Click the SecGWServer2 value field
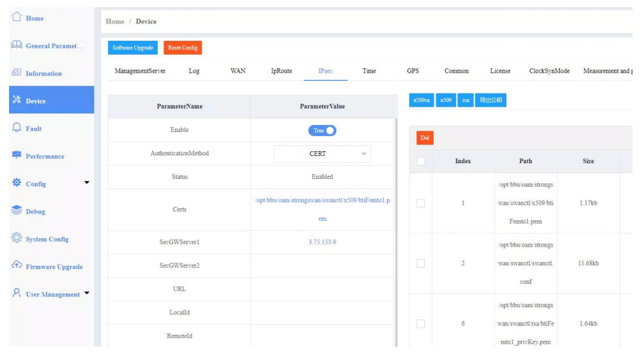 tap(322, 265)
